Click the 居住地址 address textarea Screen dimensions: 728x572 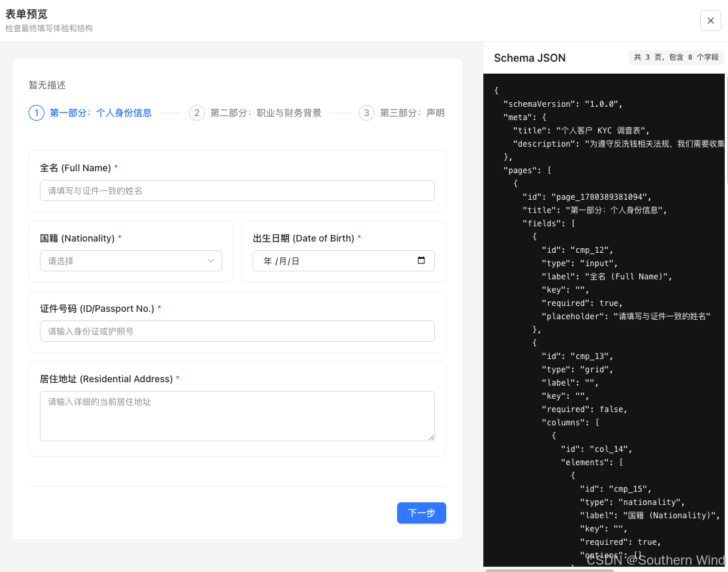point(237,416)
